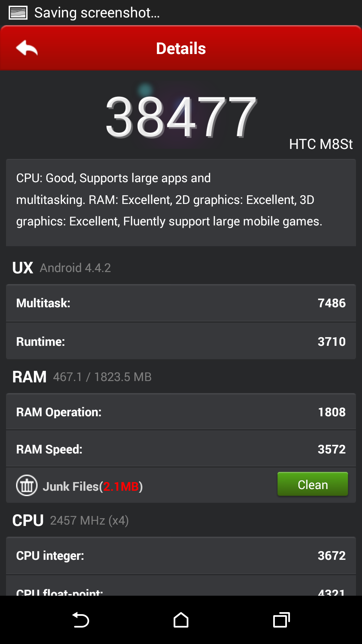362x644 pixels.
Task: Tap the junk files trash bin icon
Action: [x=27, y=485]
